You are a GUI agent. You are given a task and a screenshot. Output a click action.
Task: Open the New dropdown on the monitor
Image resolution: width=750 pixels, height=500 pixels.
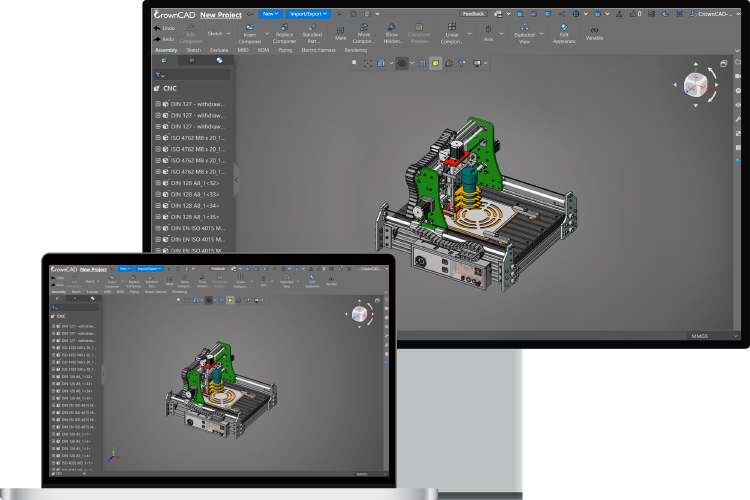click(270, 14)
